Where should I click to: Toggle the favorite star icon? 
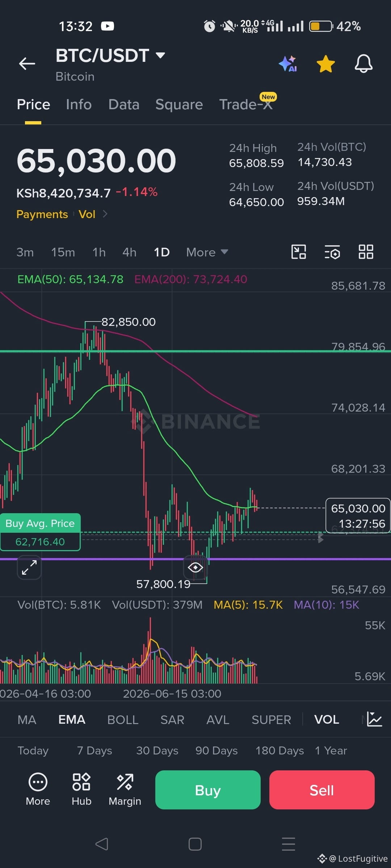click(325, 64)
